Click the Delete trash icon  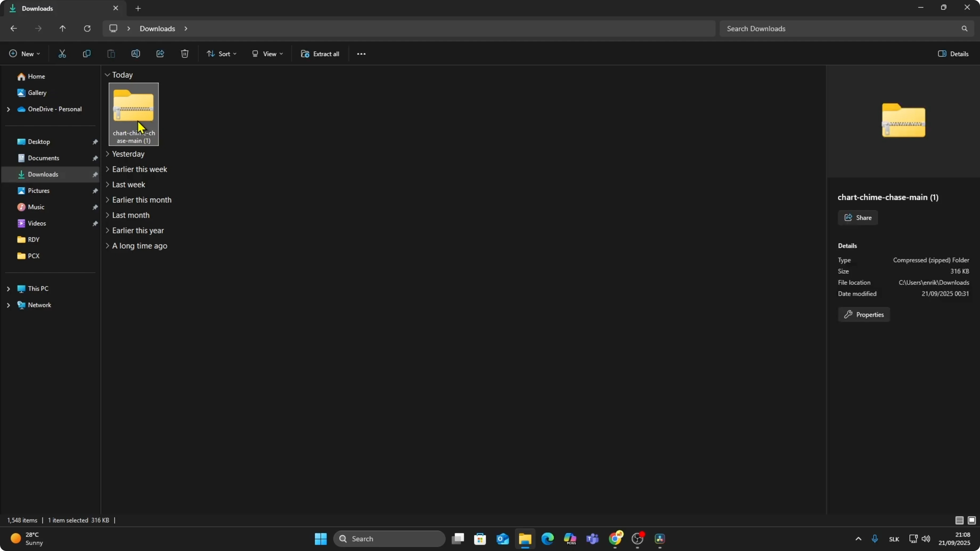[x=185, y=54]
